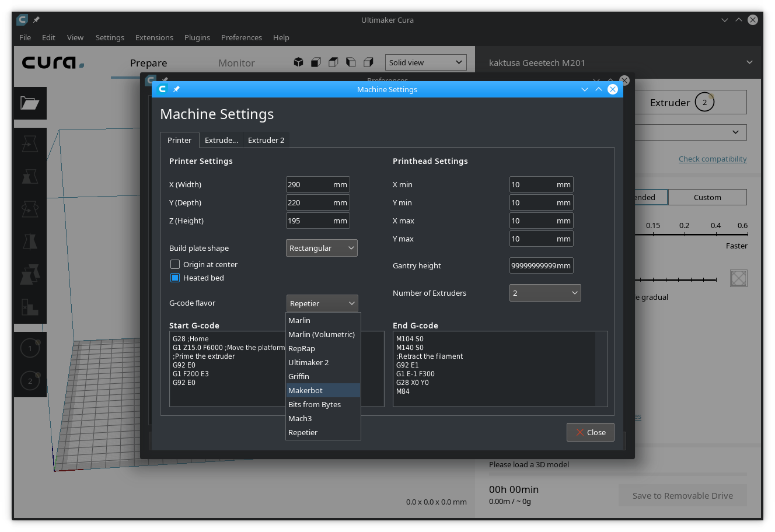Uncheck the Heated bed checkbox
Viewport: 775px width, 532px height.
[175, 278]
